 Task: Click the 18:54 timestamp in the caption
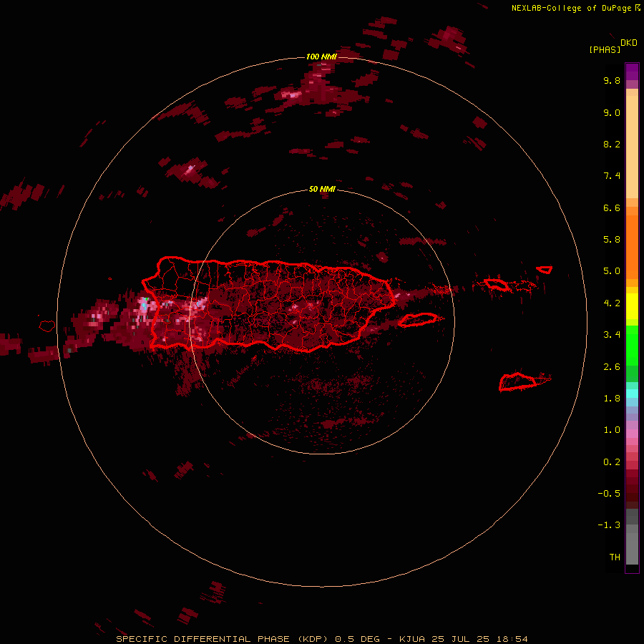(x=512, y=639)
